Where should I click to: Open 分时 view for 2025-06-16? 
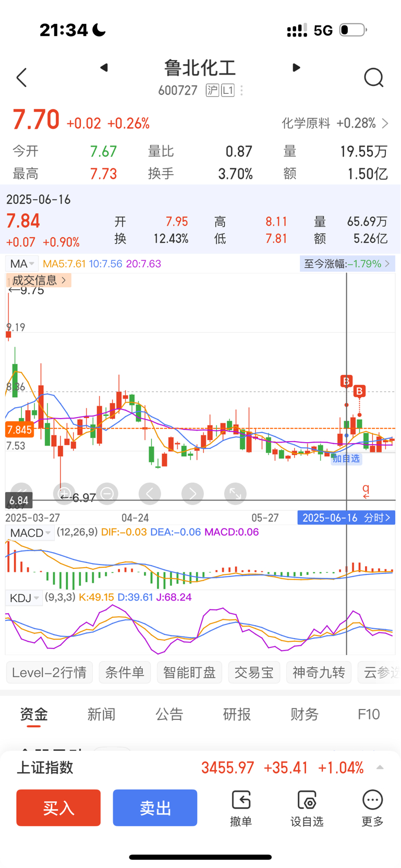click(x=346, y=518)
